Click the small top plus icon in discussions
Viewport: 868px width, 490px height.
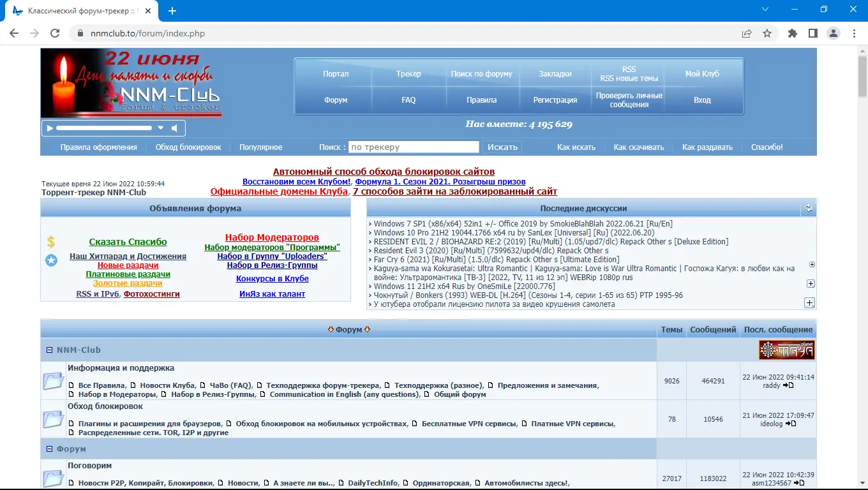click(x=812, y=264)
